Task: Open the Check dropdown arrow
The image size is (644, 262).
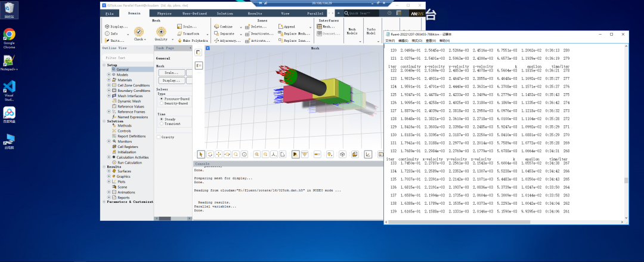Action: coord(146,39)
